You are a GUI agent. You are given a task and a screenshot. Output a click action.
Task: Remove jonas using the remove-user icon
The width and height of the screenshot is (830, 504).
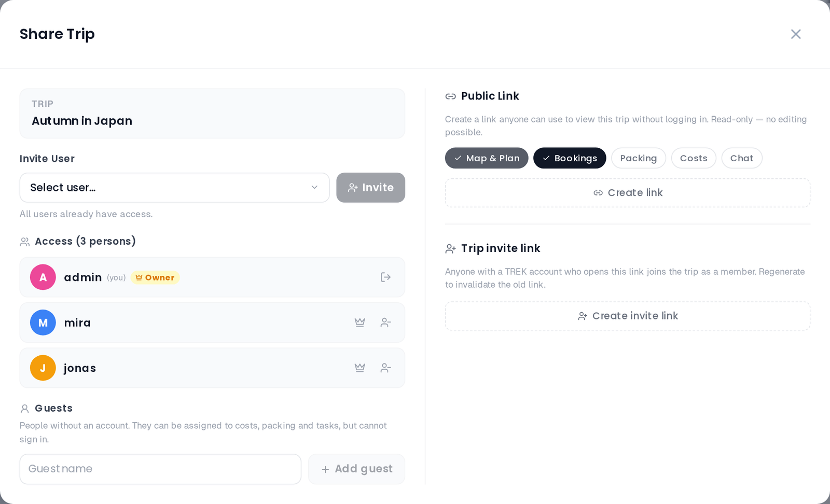tap(385, 368)
